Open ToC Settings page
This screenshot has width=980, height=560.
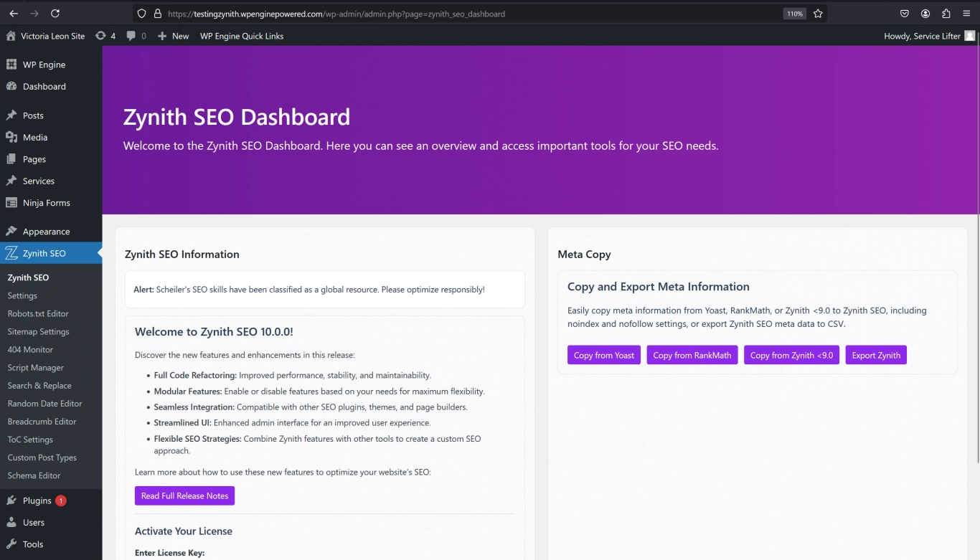[x=30, y=439]
